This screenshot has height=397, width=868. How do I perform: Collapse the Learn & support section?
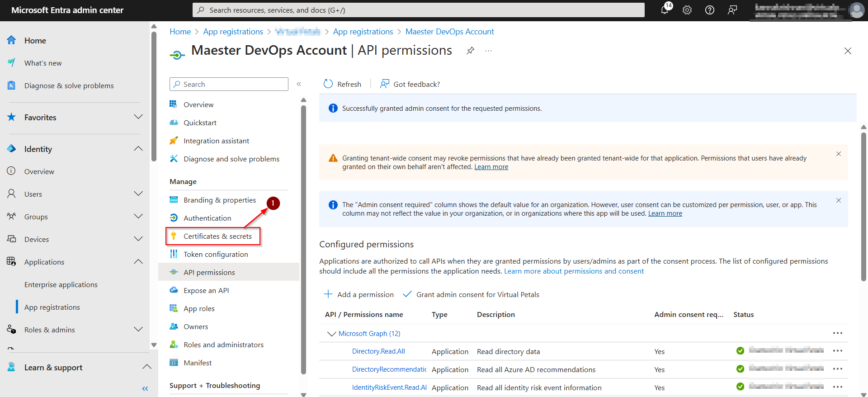[x=146, y=367]
